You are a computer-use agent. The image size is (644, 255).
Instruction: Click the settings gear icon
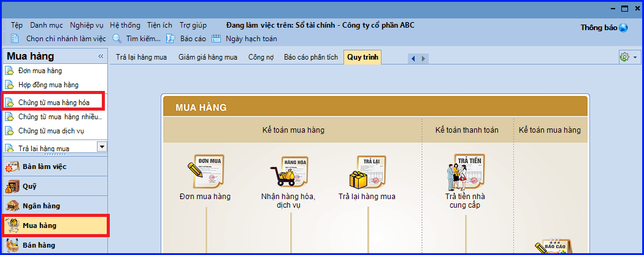pos(624,57)
